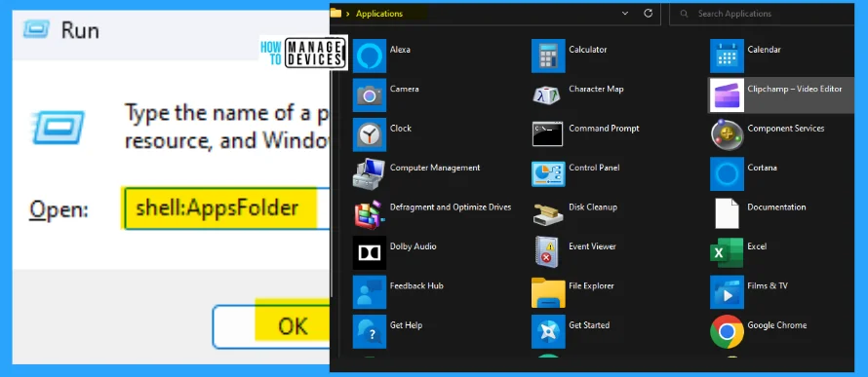Click the "Google Chrome" label
Viewport: 868px width, 377px height.
click(776, 325)
